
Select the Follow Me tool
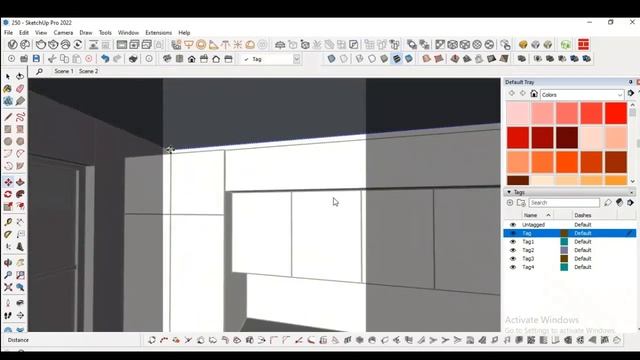(x=20, y=194)
